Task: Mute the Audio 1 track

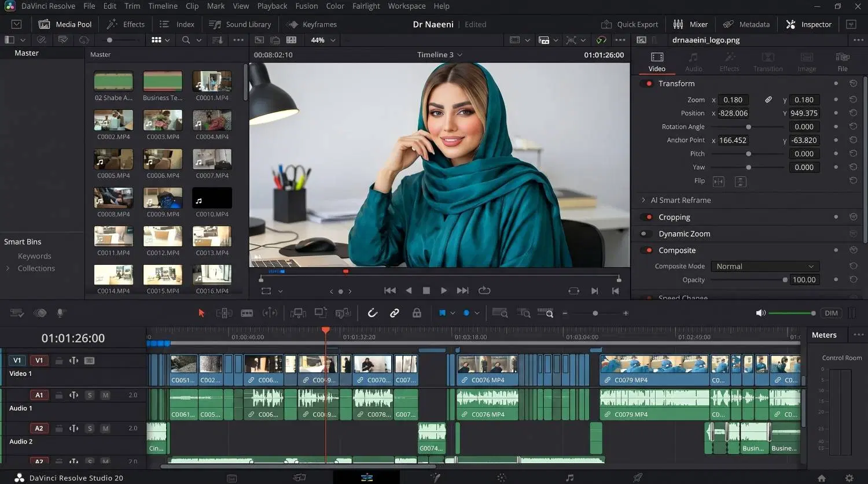Action: coord(105,395)
